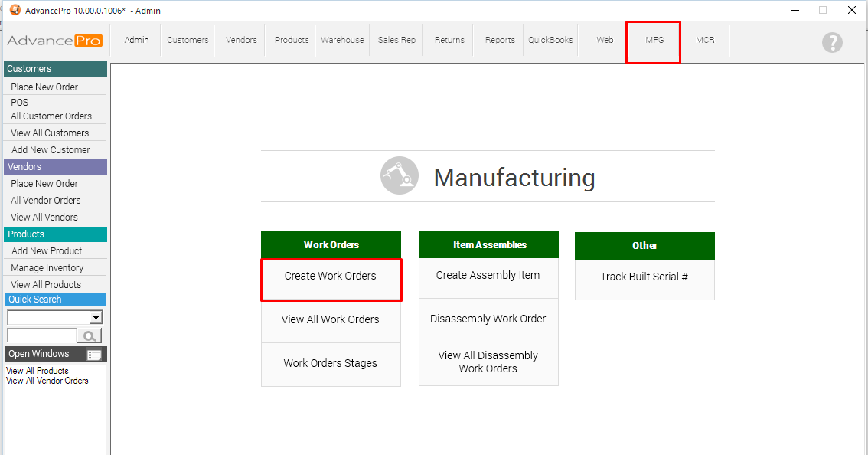The height and width of the screenshot is (455, 868).
Task: Open Track Built Serial # option
Action: pyautogui.click(x=644, y=277)
